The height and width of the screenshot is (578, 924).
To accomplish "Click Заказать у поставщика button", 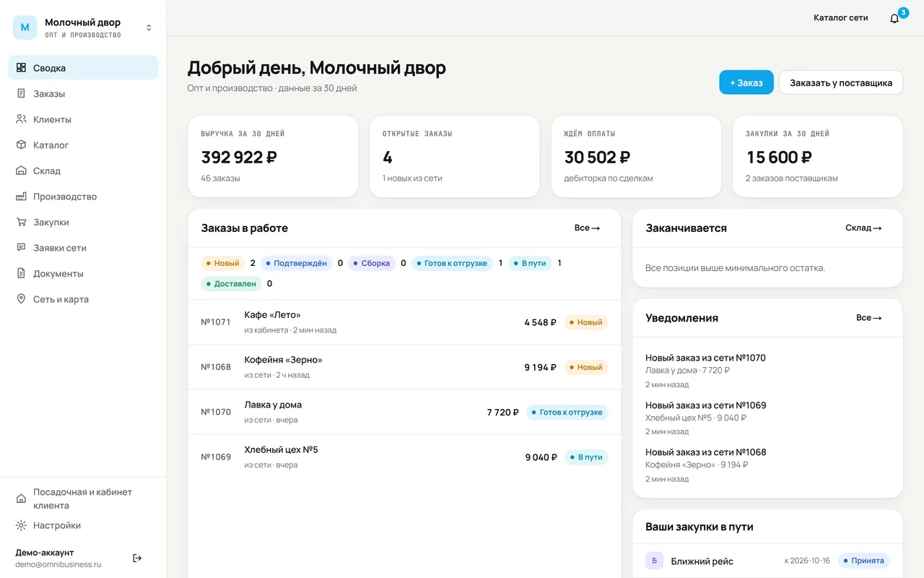I will 841,82.
